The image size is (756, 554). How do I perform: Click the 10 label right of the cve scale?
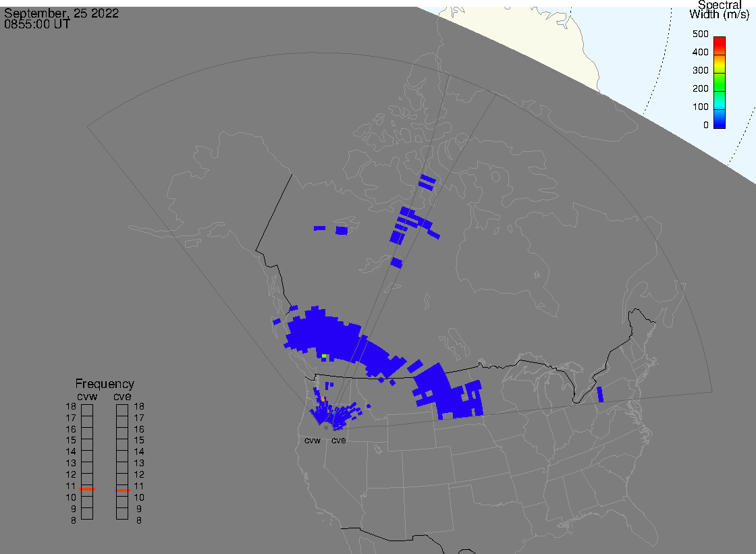[139, 497]
